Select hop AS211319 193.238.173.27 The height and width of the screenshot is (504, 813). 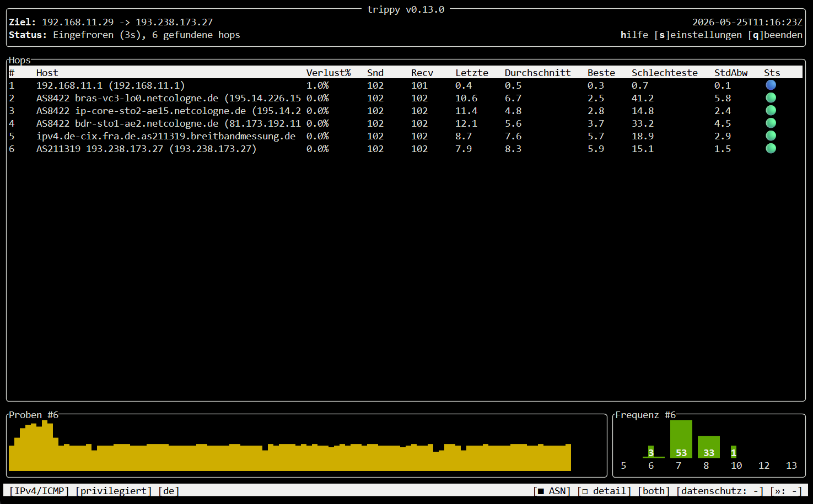click(406, 149)
